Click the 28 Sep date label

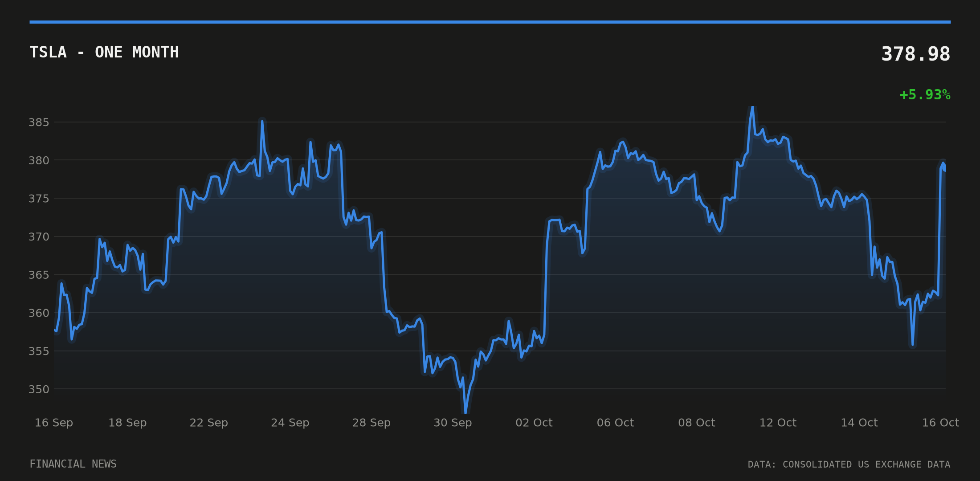coord(372,423)
